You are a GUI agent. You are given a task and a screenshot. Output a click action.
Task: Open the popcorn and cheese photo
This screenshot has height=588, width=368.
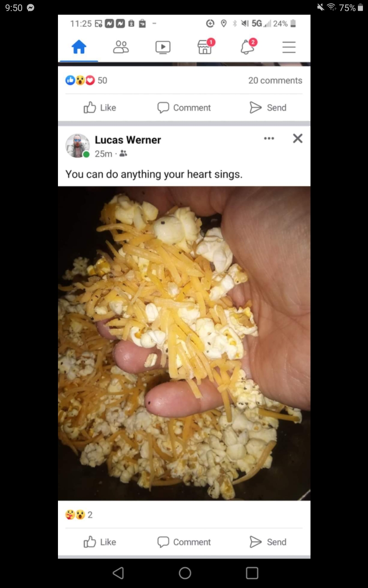point(184,343)
